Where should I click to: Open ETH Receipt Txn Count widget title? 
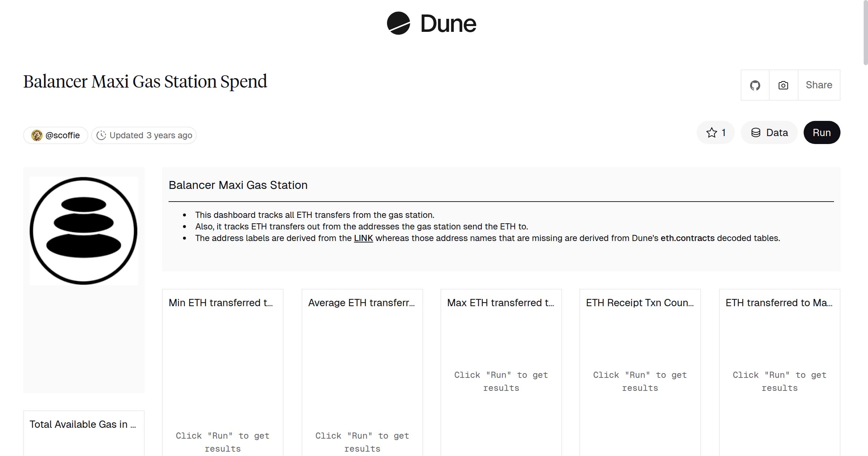639,303
